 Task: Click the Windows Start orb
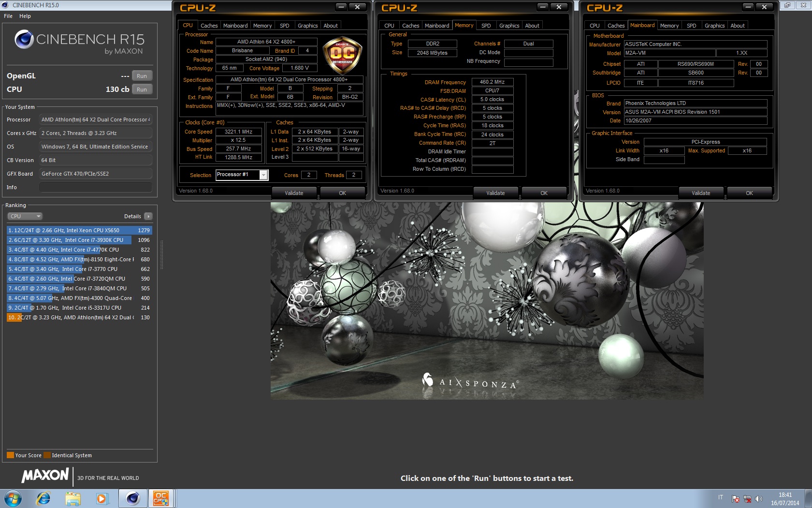click(13, 498)
